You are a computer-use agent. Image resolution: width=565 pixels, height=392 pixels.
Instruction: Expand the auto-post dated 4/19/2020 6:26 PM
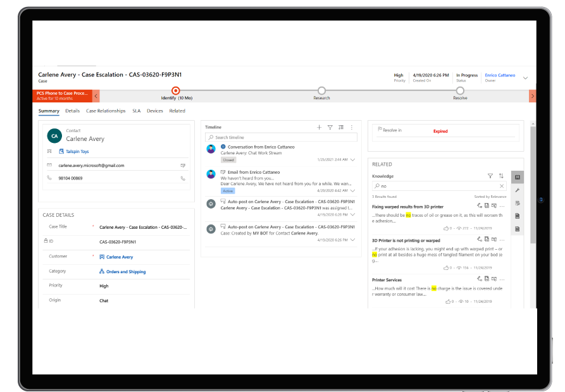353,240
